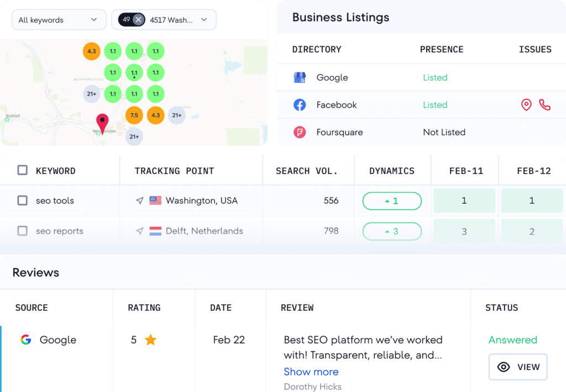Open the All keywords dropdown

pos(59,20)
